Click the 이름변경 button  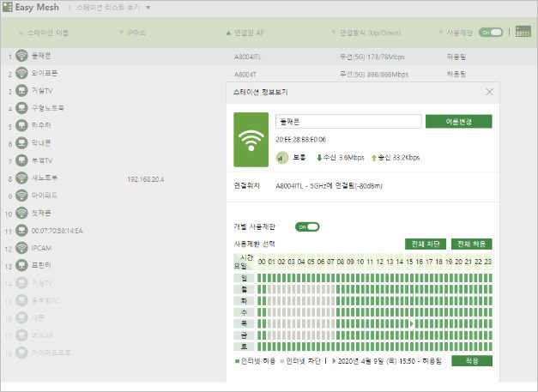pyautogui.click(x=458, y=122)
